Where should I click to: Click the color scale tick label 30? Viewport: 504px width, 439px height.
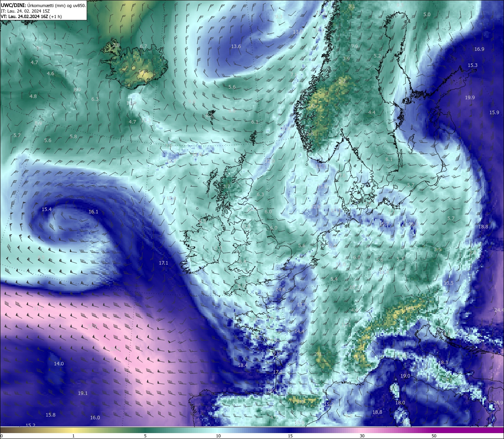(x=362, y=436)
